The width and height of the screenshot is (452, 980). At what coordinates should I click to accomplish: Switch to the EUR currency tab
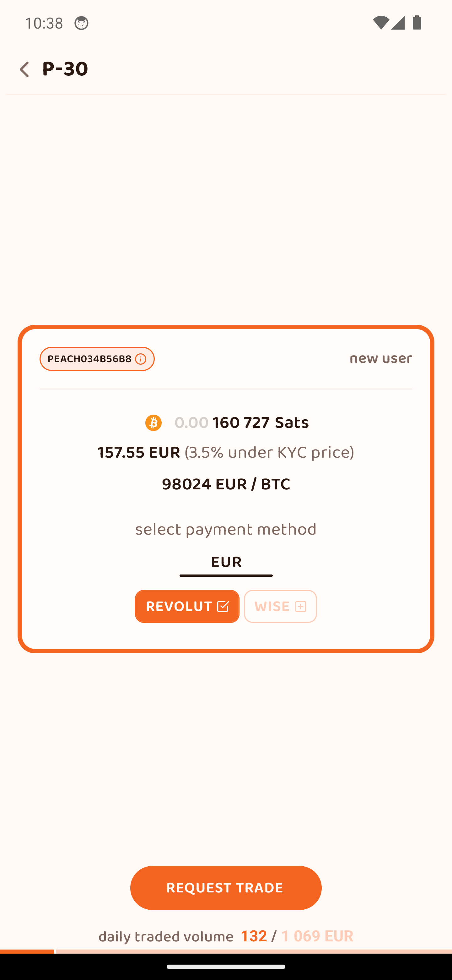(226, 563)
